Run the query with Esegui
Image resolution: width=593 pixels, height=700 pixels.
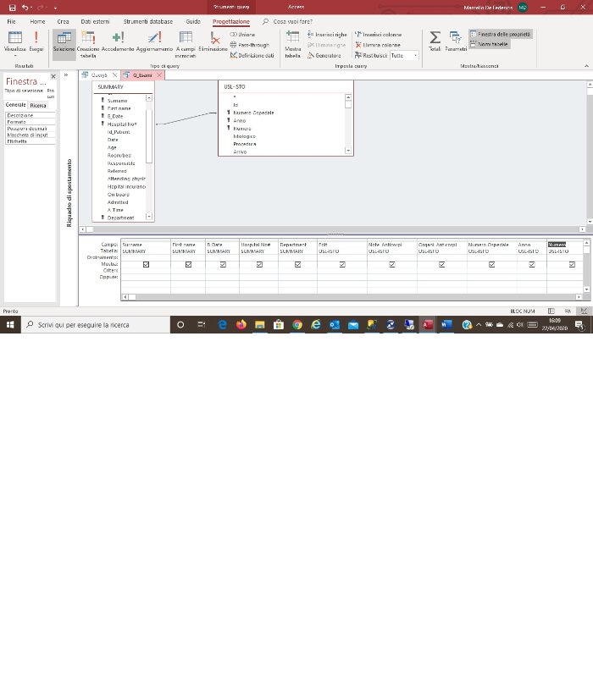click(x=36, y=41)
